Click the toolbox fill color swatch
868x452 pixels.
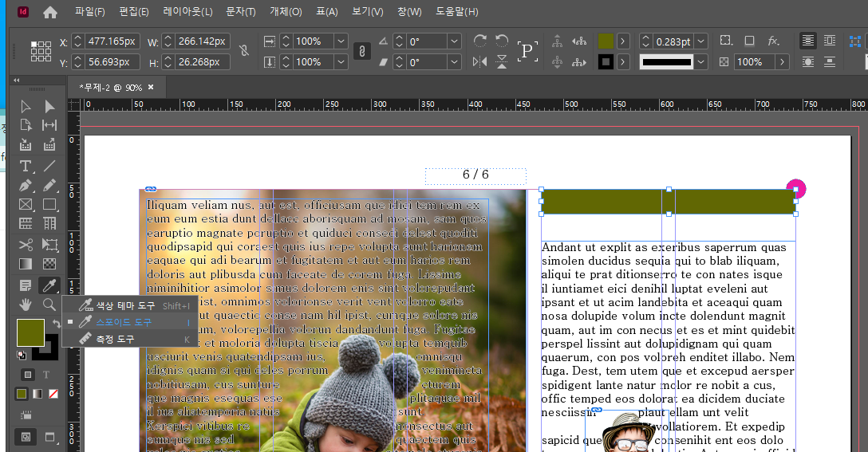[30, 332]
